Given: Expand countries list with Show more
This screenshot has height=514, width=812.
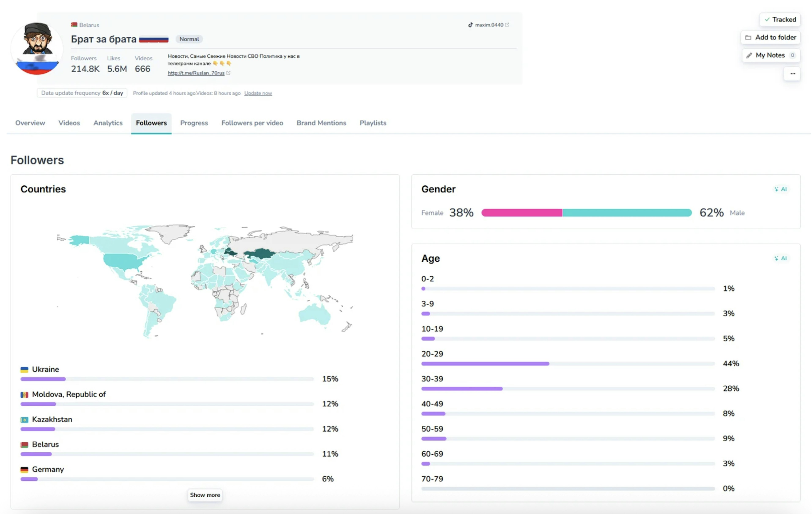Looking at the screenshot, I should click(205, 495).
